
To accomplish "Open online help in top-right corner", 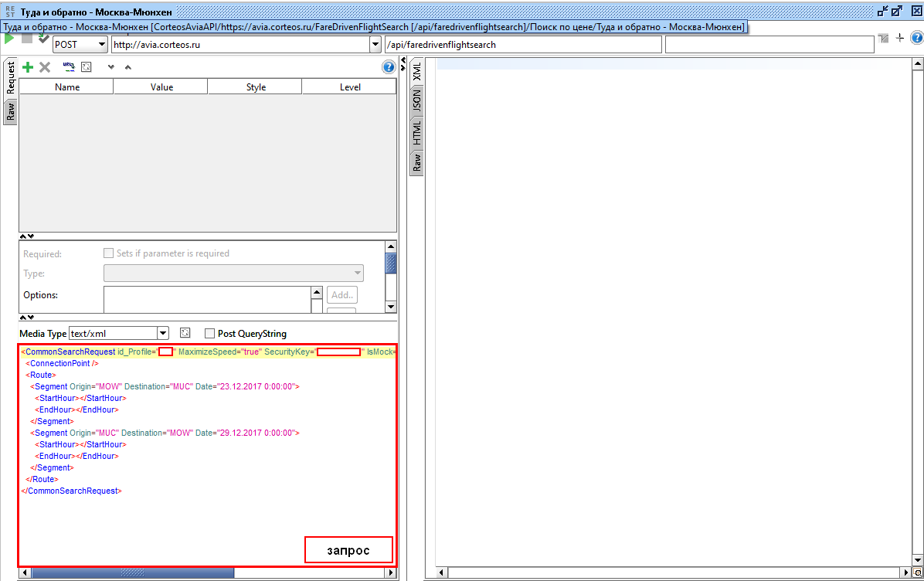I will (x=916, y=38).
